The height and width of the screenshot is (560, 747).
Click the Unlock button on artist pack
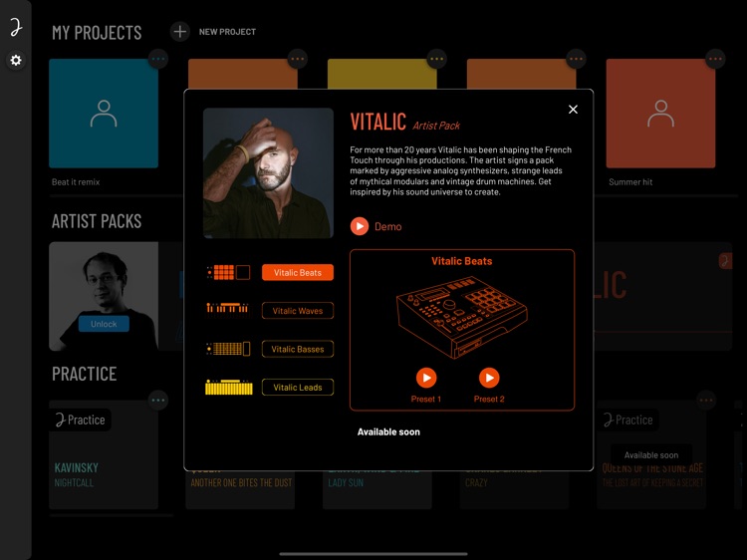tap(104, 324)
